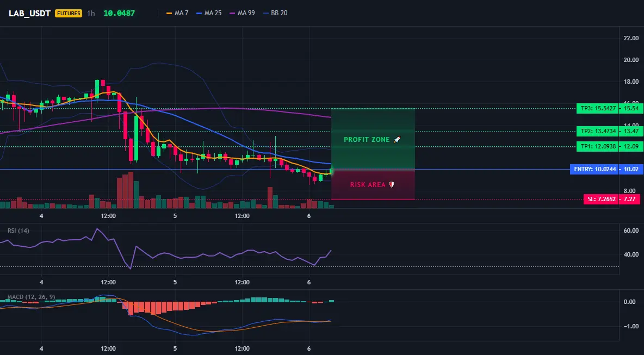Click 40.00 on the RSI axis

tap(631, 254)
